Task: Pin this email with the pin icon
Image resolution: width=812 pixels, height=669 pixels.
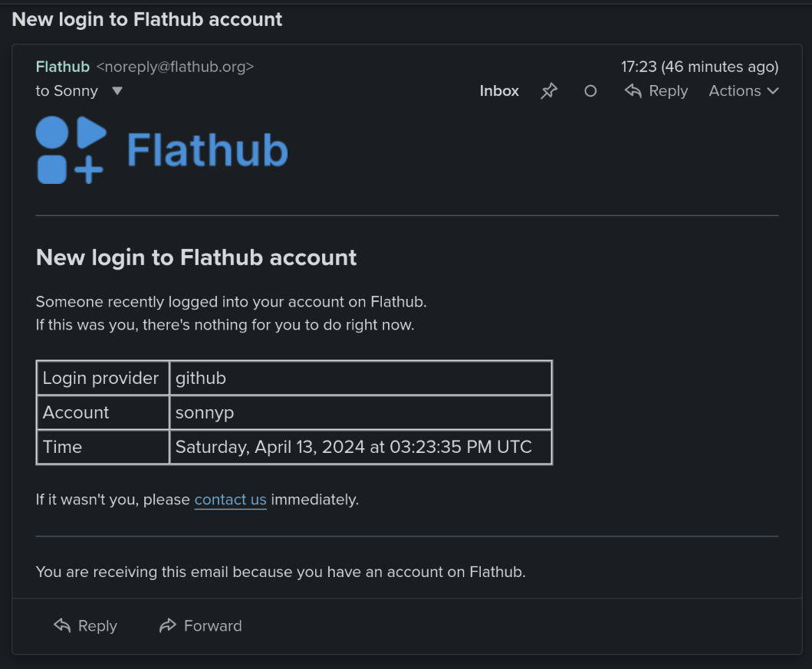Action: pos(549,91)
